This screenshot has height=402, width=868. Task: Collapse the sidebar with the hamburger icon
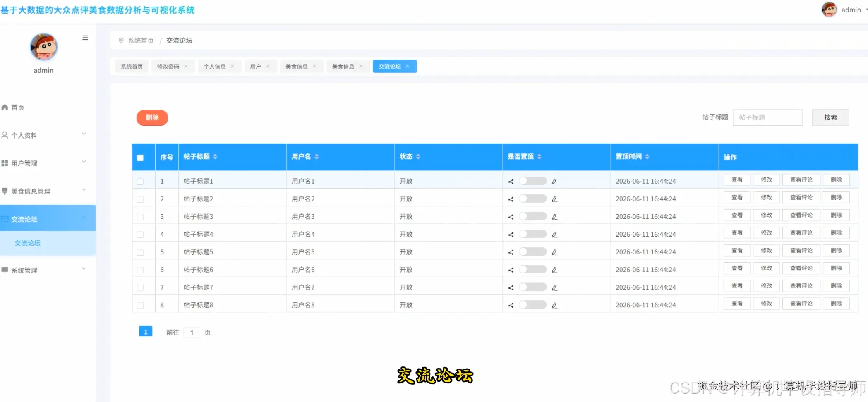tap(85, 38)
